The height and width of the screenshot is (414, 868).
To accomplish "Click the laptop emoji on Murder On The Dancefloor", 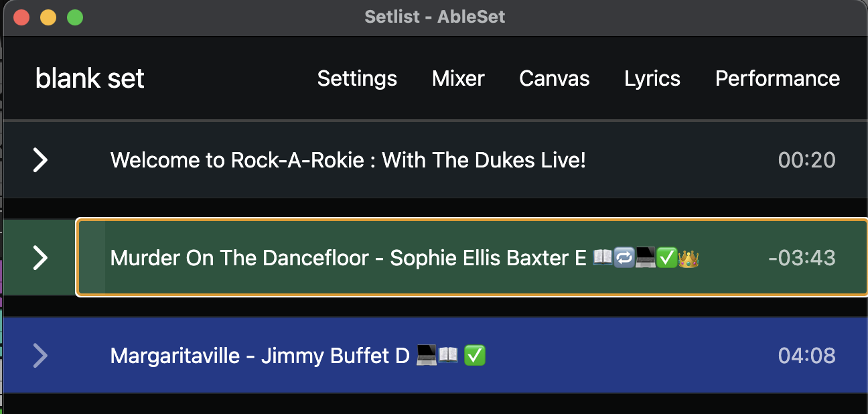I will pyautogui.click(x=646, y=258).
